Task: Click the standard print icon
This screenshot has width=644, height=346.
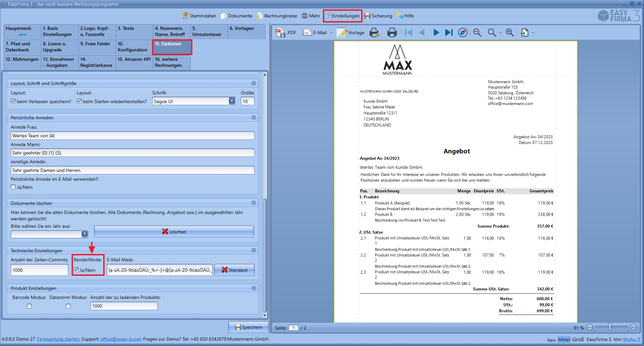Action: 392,33
